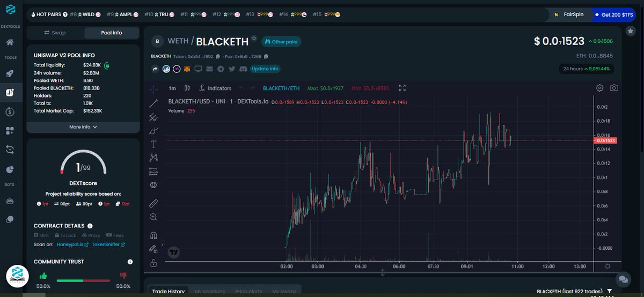The width and height of the screenshot is (644, 297).
Task: Open the dollar coin icon in sidebar
Action: coord(10,112)
